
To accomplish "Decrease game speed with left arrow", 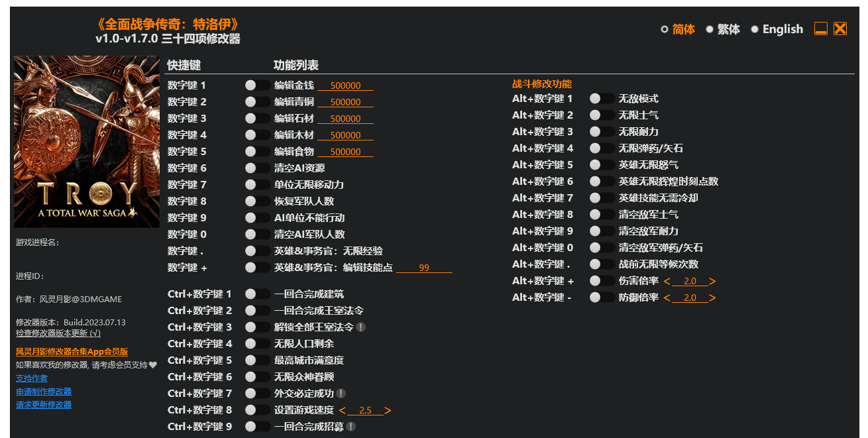I will (x=343, y=411).
